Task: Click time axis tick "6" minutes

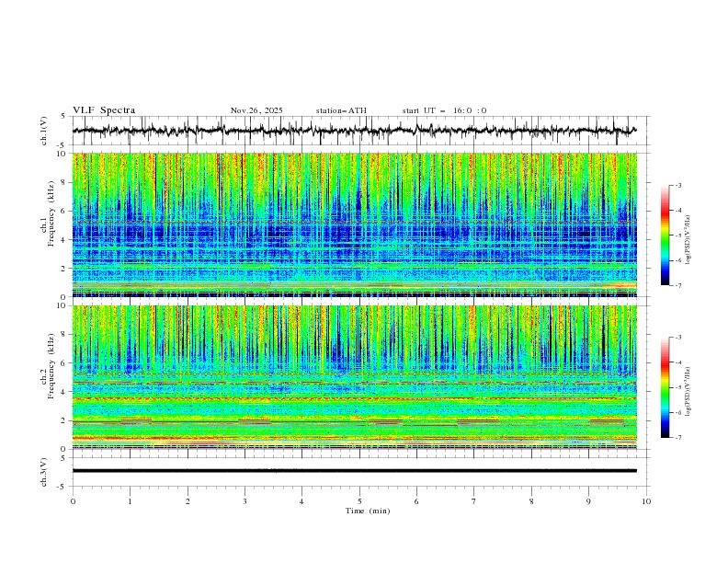Action: pos(416,501)
